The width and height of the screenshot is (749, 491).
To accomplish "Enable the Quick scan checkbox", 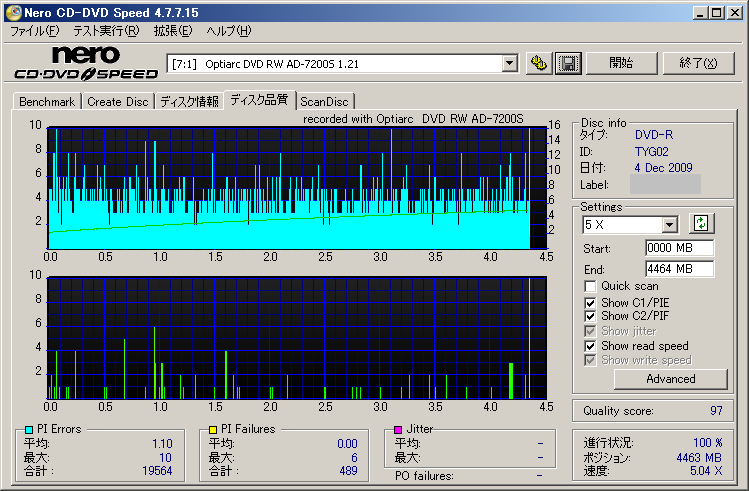I will coord(590,286).
